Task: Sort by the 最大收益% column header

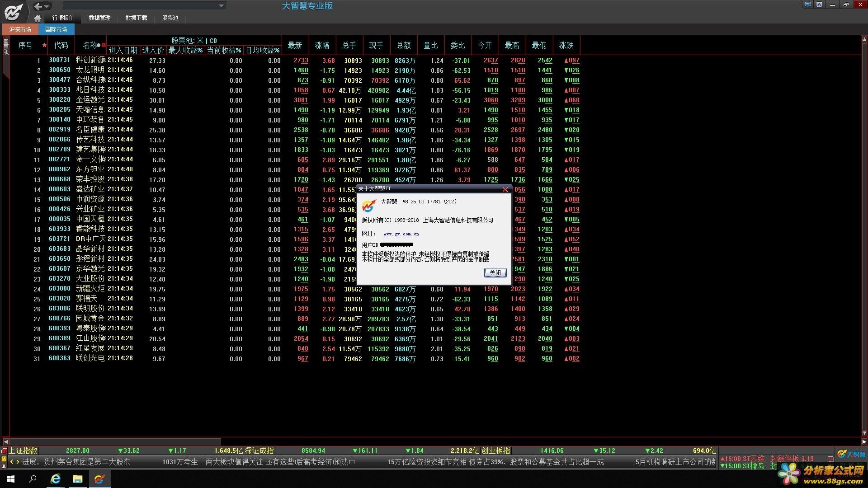Action: [186, 50]
